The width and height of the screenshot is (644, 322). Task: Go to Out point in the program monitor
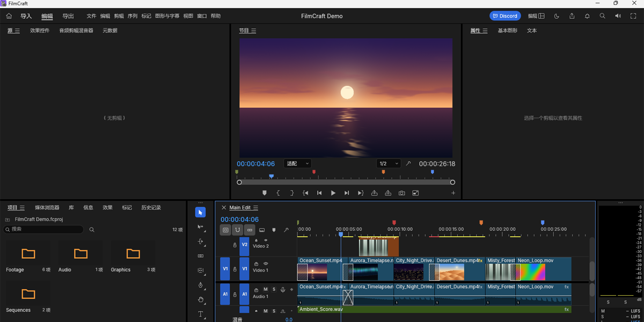[361, 193]
